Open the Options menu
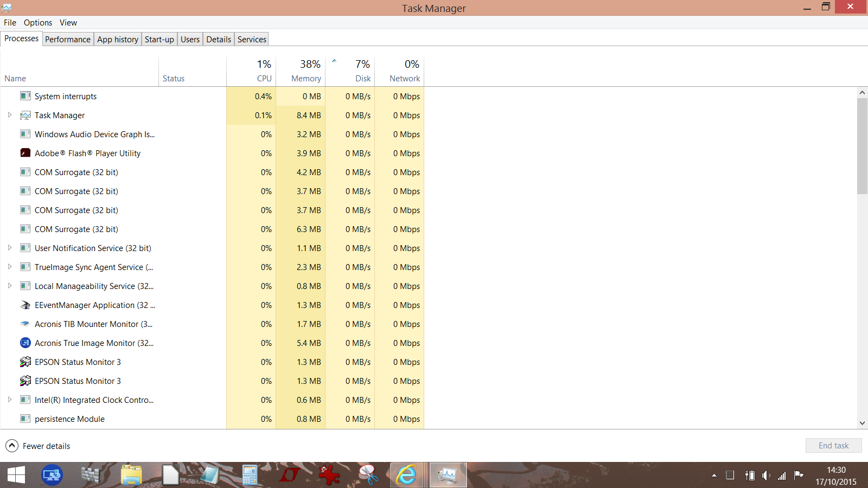Viewport: 868px width, 488px height. tap(38, 22)
